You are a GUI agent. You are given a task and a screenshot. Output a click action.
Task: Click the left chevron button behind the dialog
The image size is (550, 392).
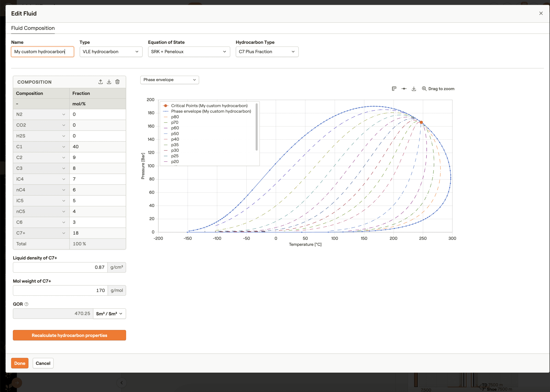(x=121, y=383)
